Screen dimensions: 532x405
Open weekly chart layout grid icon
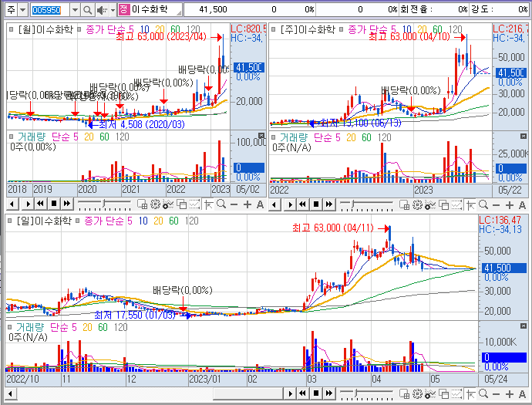coord(405,204)
